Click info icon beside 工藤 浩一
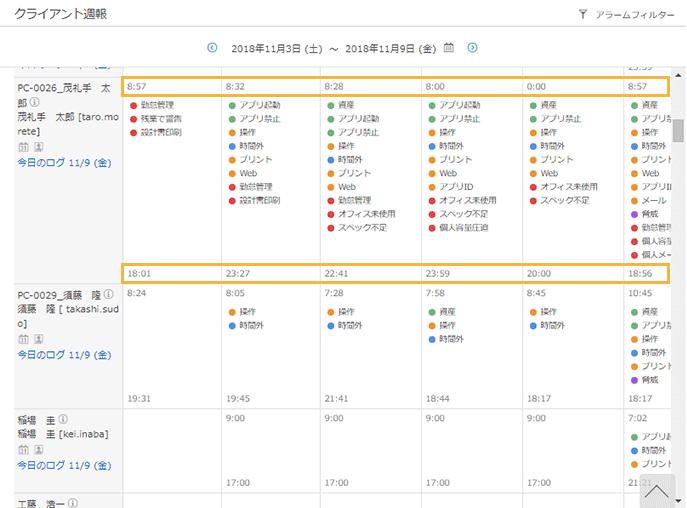687x508 pixels. click(72, 503)
